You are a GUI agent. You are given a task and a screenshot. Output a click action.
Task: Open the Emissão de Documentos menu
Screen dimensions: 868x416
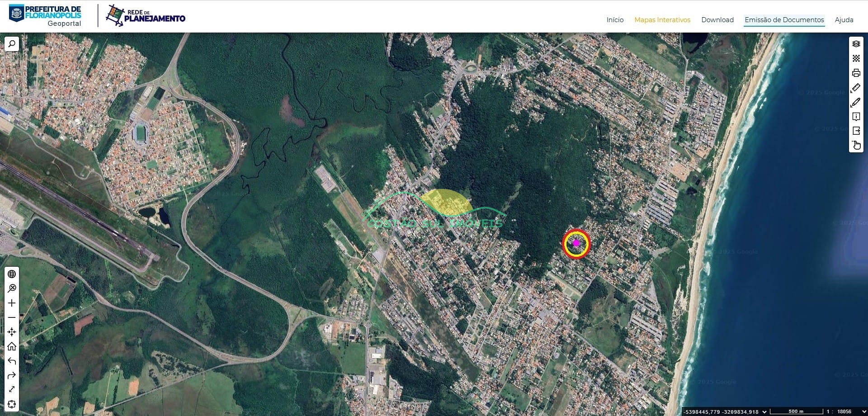(x=784, y=20)
